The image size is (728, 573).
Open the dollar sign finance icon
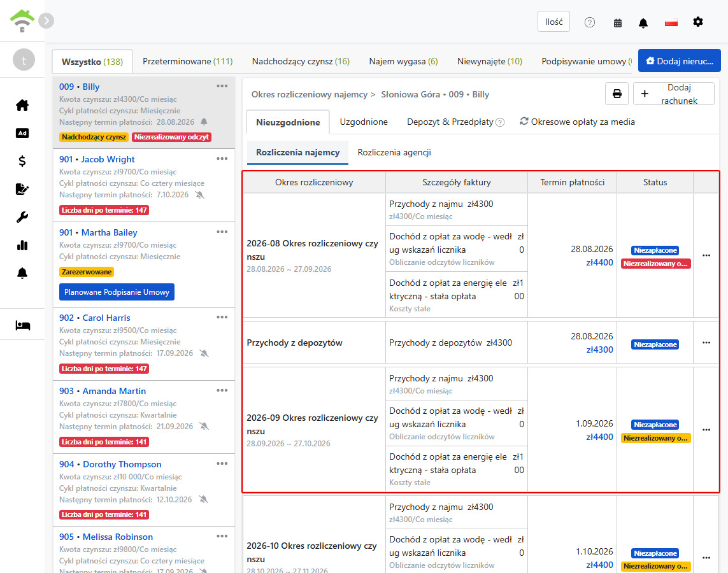(x=22, y=161)
